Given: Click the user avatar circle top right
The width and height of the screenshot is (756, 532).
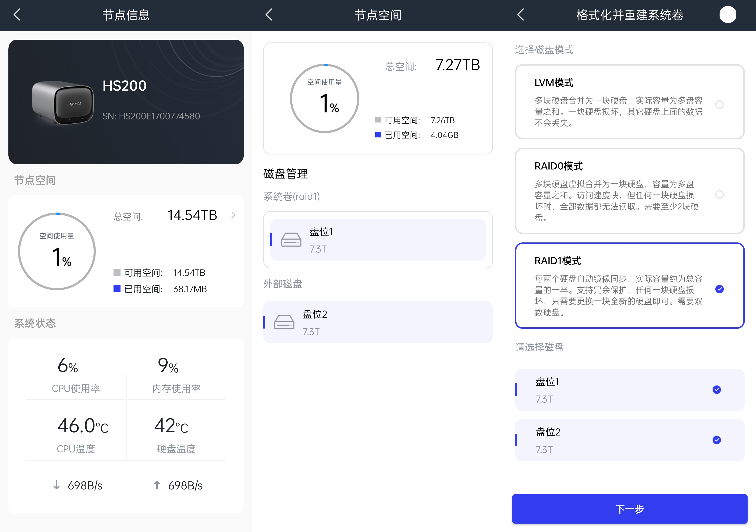Looking at the screenshot, I should click(728, 14).
